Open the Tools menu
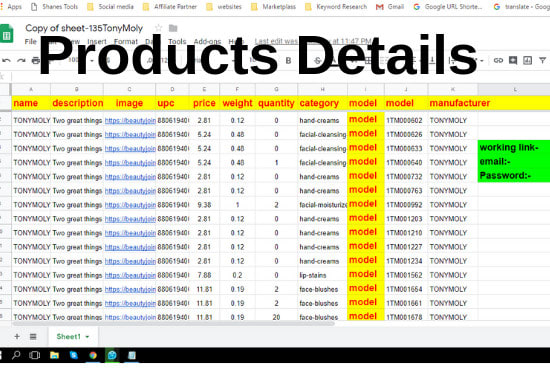550x370 pixels. pyautogui.click(x=177, y=41)
